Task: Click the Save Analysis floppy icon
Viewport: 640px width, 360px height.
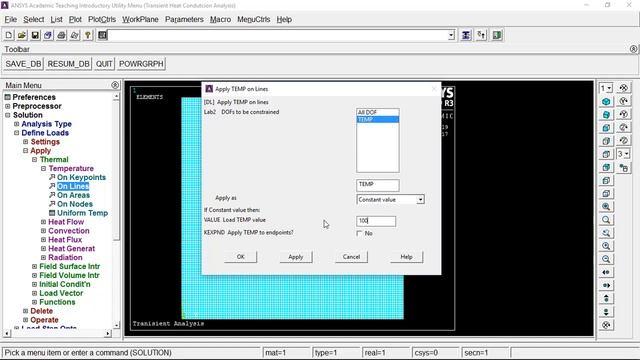Action: 35,36
